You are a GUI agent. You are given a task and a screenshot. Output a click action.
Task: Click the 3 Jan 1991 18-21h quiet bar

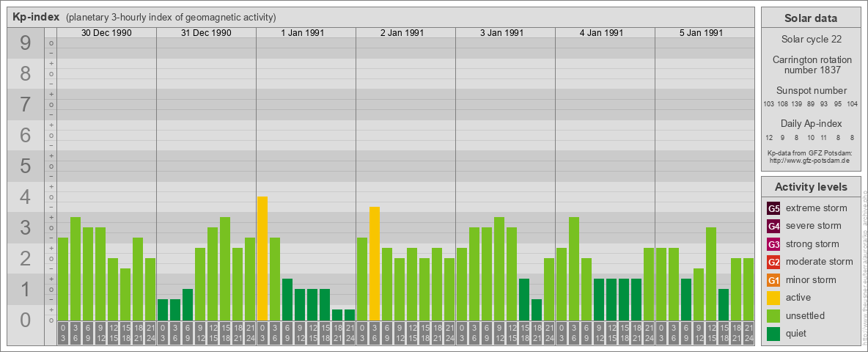tap(537, 310)
